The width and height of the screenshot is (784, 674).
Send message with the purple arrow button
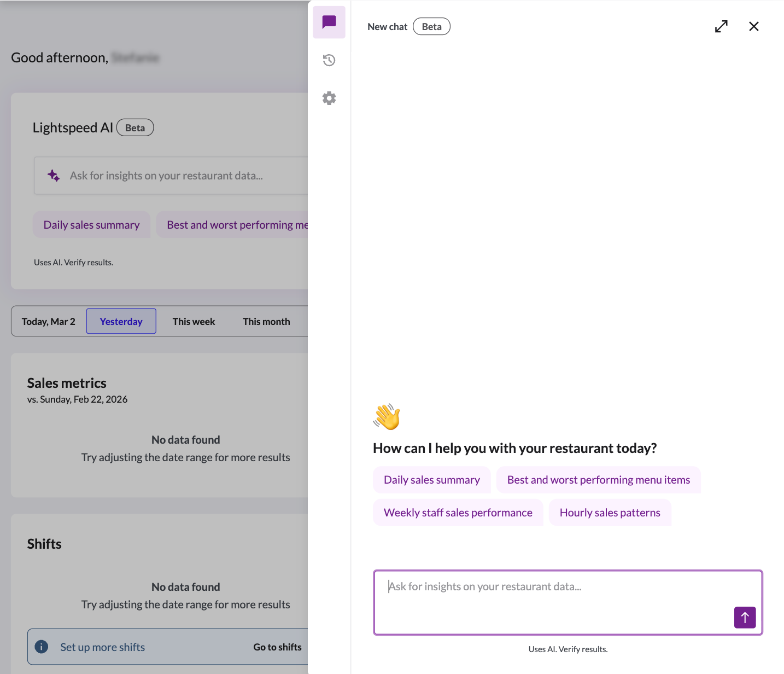coord(745,617)
